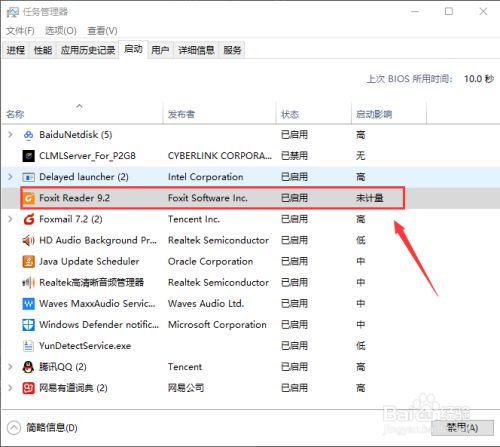This screenshot has width=500, height=447.
Task: Click the Microsoft Corporation publisher cell
Action: [217, 325]
